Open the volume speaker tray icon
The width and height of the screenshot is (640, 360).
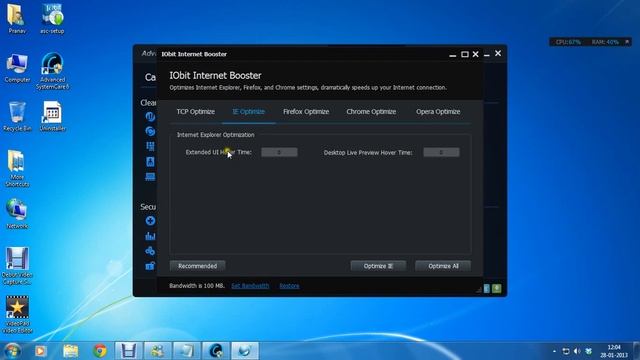click(577, 351)
